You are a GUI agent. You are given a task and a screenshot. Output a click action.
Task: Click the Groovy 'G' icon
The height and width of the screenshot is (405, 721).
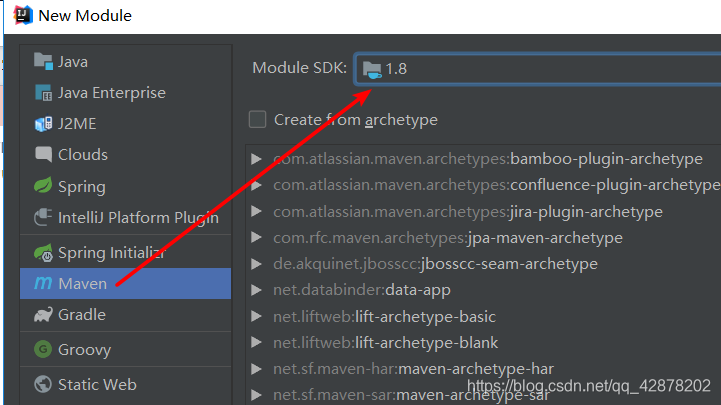(x=43, y=349)
